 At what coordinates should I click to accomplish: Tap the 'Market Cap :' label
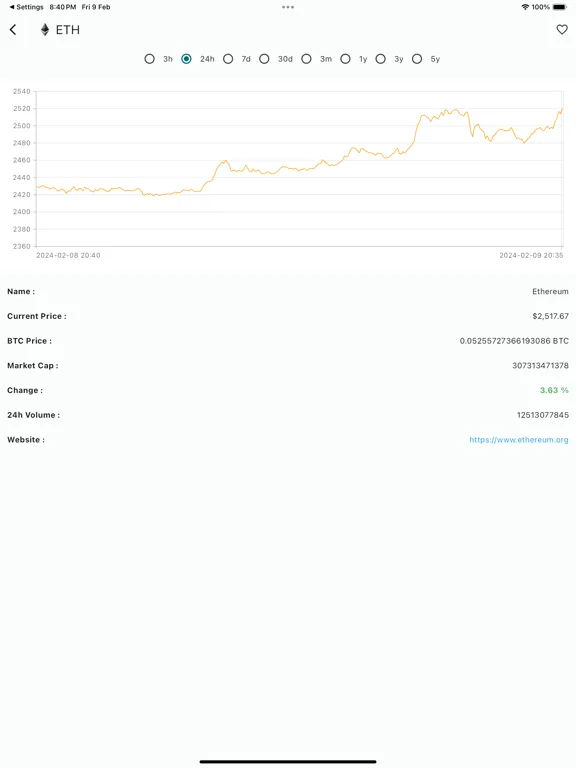(x=32, y=366)
